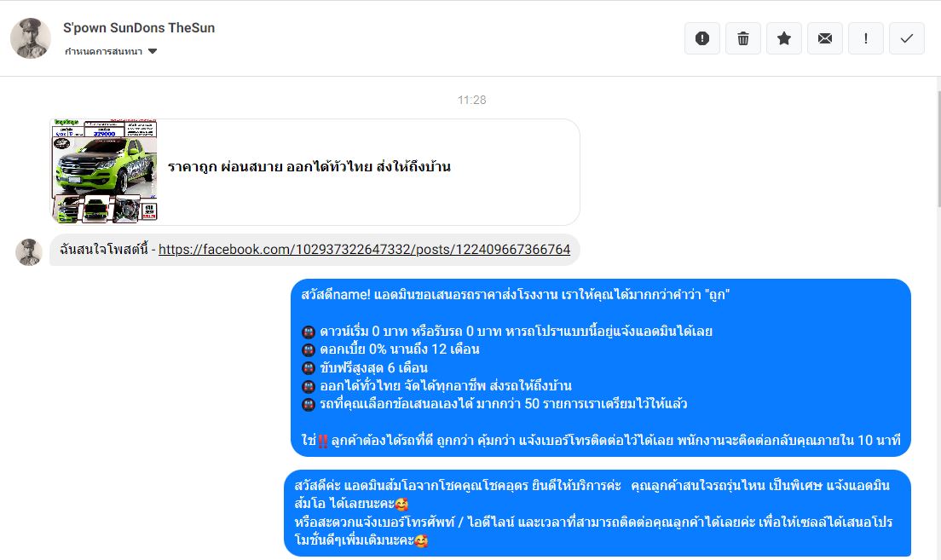Click the small avatar beside the message
941x560 pixels.
29,251
